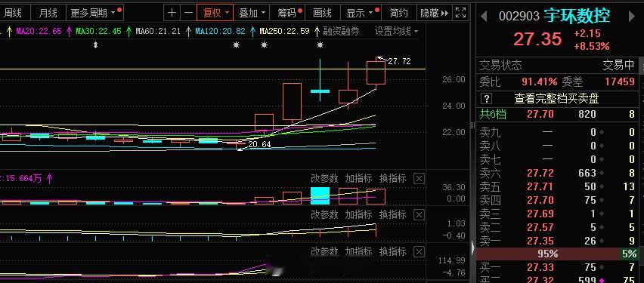
Task: Click the 27.72 high price label on chart
Action: (x=399, y=62)
